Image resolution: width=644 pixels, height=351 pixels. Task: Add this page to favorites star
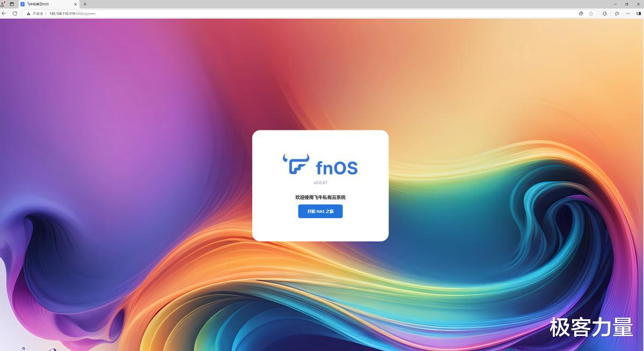[x=591, y=13]
